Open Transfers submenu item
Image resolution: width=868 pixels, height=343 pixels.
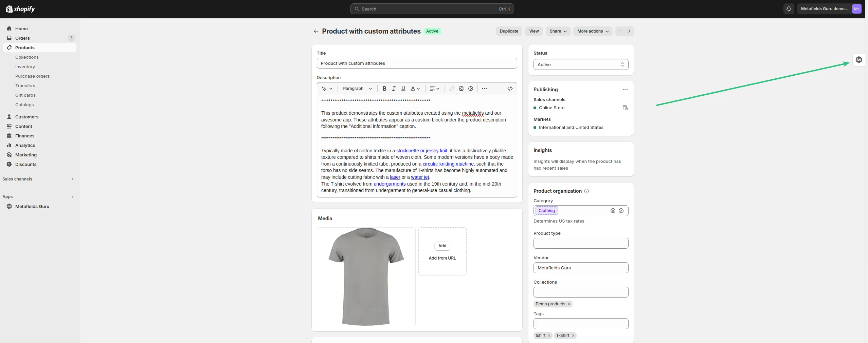(25, 85)
